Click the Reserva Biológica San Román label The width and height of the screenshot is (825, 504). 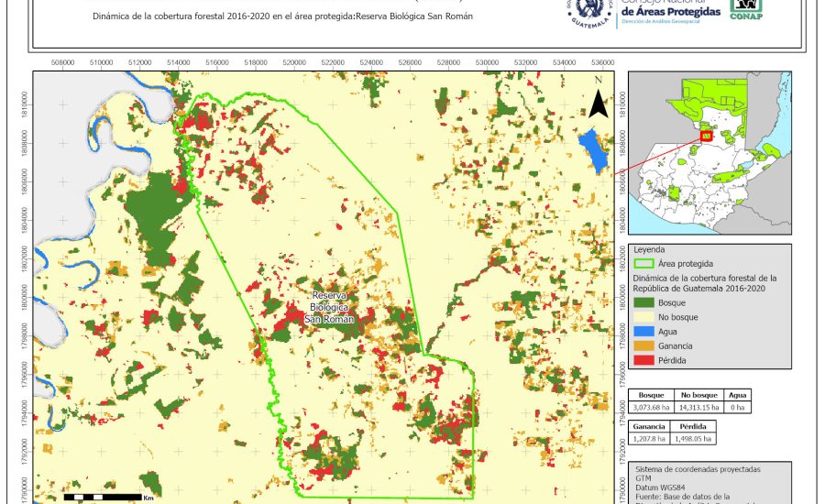point(328,307)
